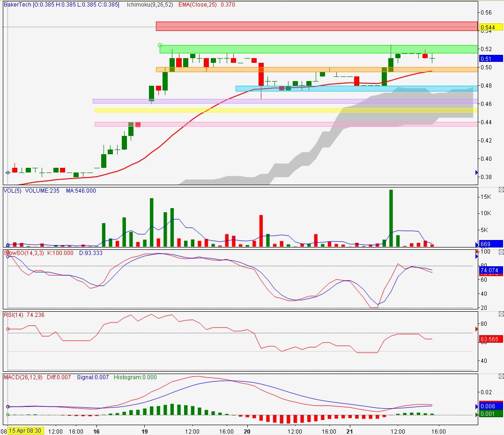Screen dimensions: 504x435
Task: Click the circle marker at the leftmost candle
Action: (7, 172)
